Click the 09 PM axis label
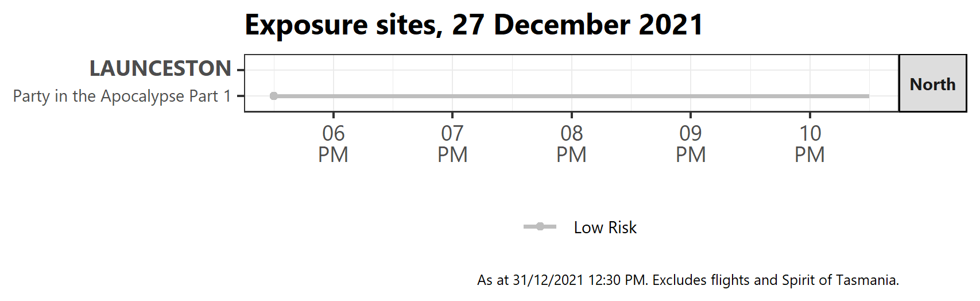Image resolution: width=980 pixels, height=301 pixels. (691, 144)
